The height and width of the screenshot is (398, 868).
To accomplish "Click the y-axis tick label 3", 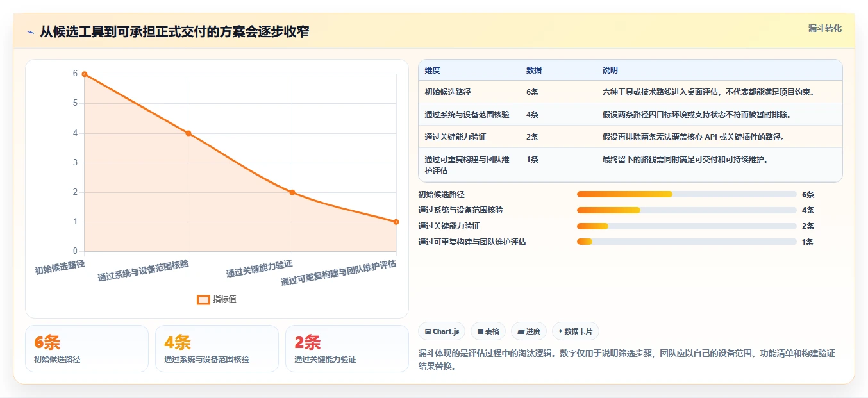I will pos(75,163).
